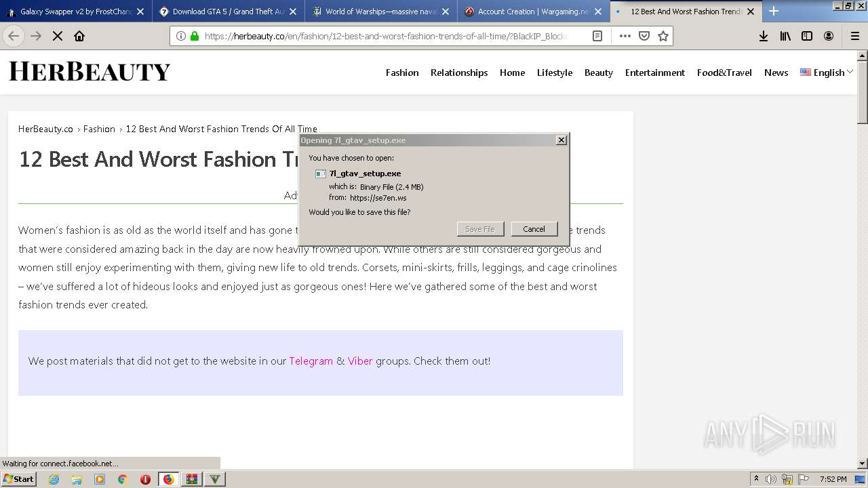Close the 12 Best And Worst Fashion tab
Screen dimensions: 868x488
[751, 12]
